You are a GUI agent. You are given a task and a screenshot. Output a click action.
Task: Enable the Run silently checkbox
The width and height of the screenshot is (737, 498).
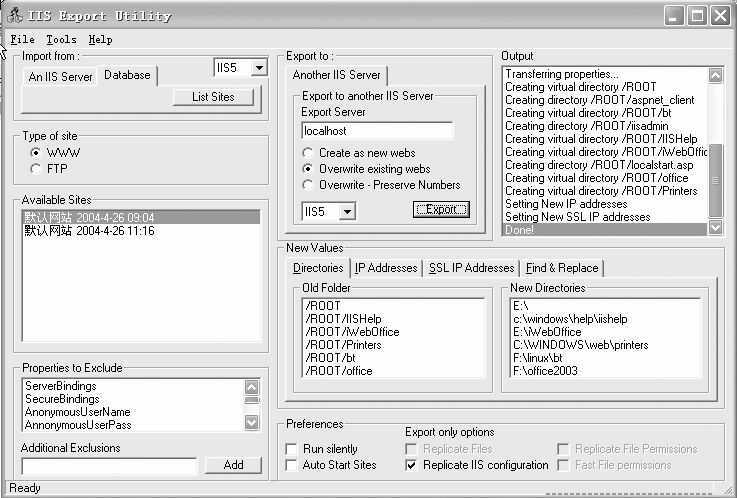point(292,449)
